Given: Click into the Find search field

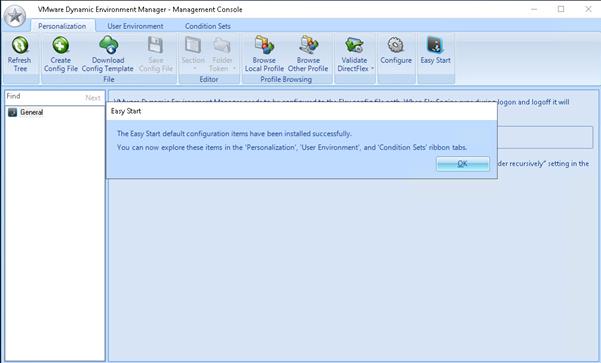Looking at the screenshot, I should click(x=44, y=97).
